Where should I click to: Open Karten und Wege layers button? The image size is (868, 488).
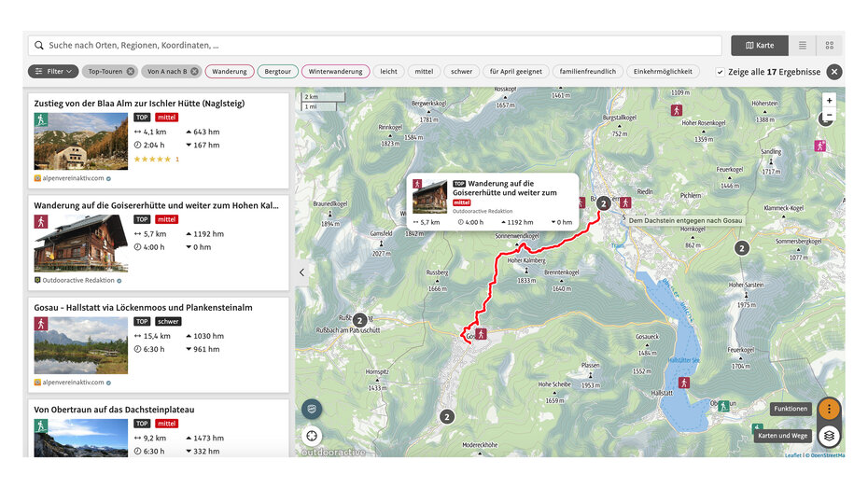click(x=829, y=436)
